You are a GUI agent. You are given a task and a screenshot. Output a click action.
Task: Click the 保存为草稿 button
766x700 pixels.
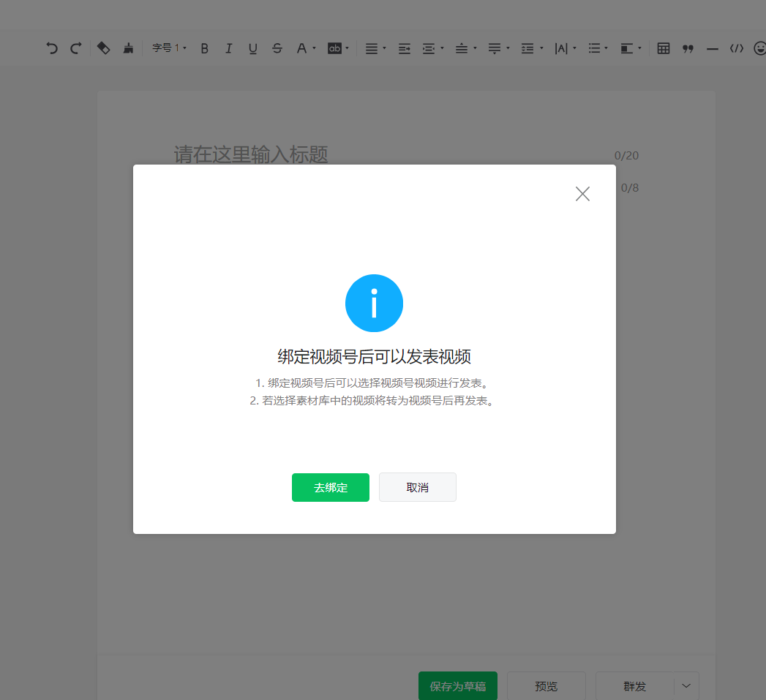coord(458,686)
